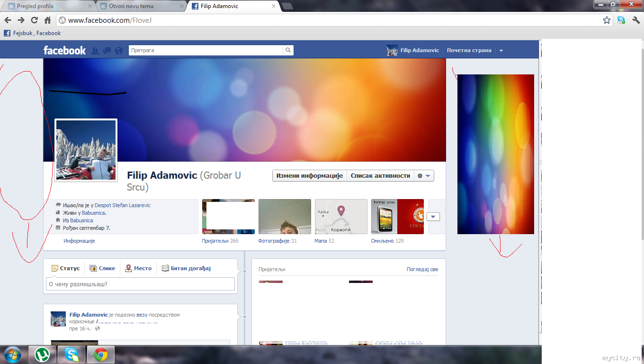Open a new browser tab
This screenshot has height=364, width=644.
(x=287, y=6)
